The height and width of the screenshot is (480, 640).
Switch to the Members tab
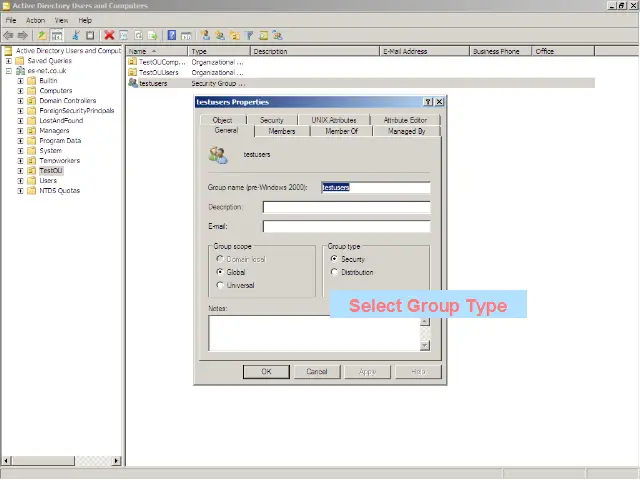click(x=282, y=131)
